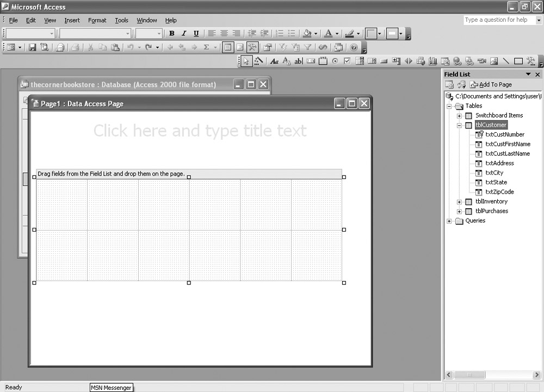Toggle Italic formatting
Image resolution: width=544 pixels, height=392 pixels.
click(184, 34)
